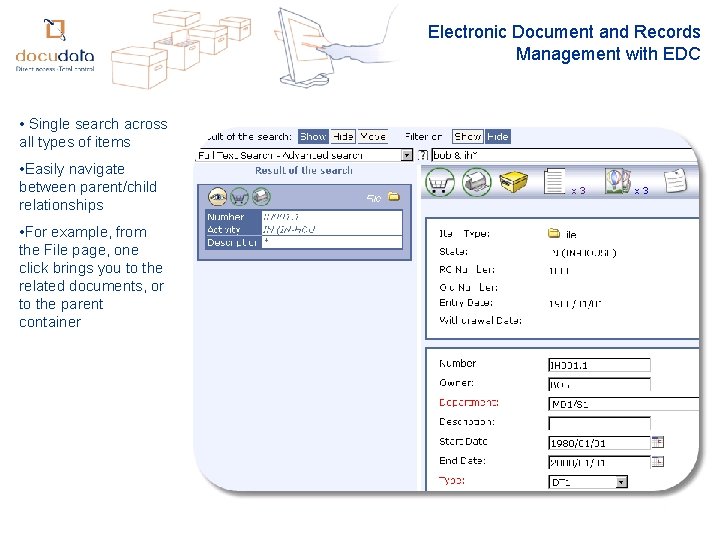The width and height of the screenshot is (720, 540).
Task: Click the State value (INHOUSE)
Action: point(584,253)
